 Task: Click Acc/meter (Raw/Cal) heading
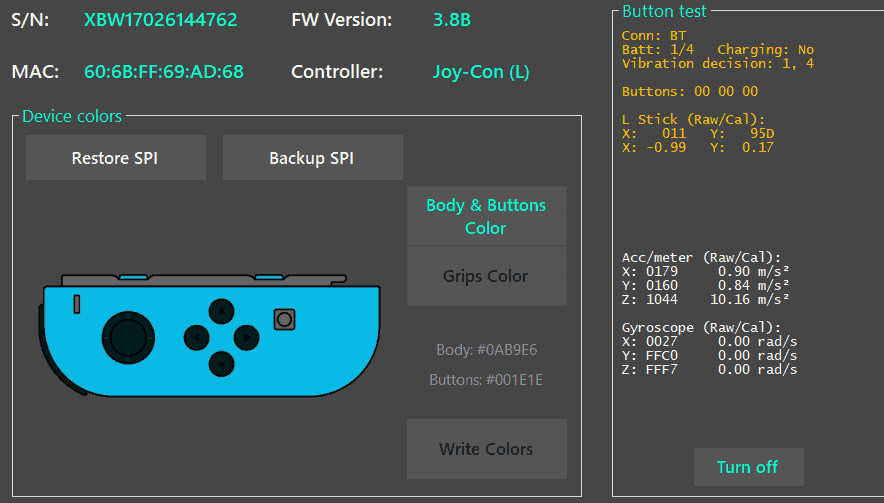pos(701,258)
